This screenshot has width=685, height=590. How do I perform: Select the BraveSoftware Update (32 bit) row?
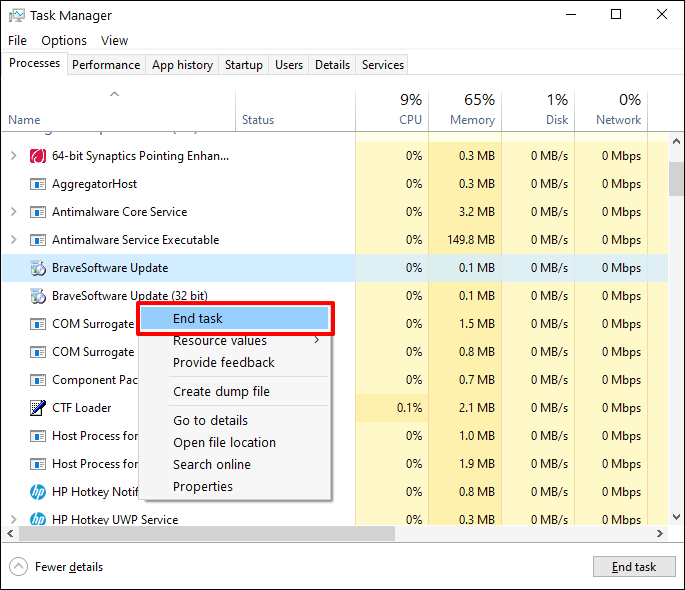point(335,296)
